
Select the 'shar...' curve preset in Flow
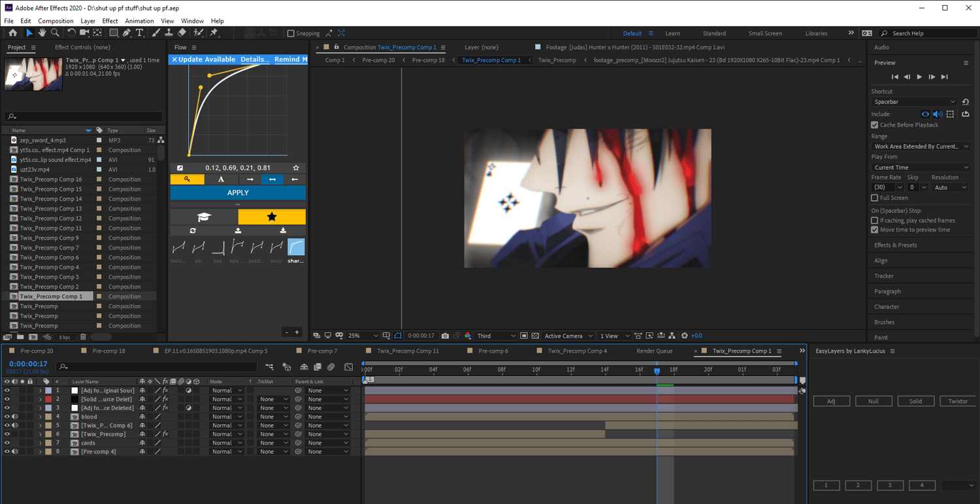tap(296, 249)
